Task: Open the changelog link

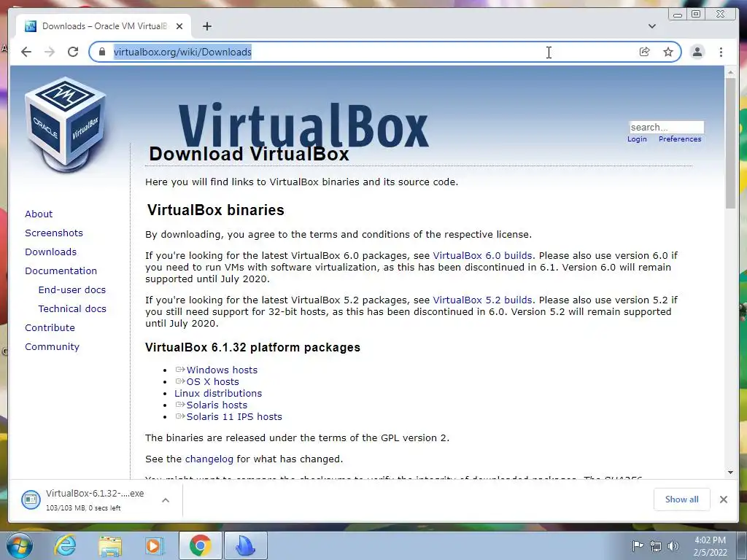Action: coord(209,459)
